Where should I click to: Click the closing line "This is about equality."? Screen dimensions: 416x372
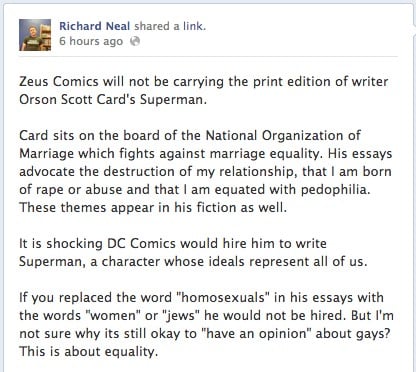[88, 351]
